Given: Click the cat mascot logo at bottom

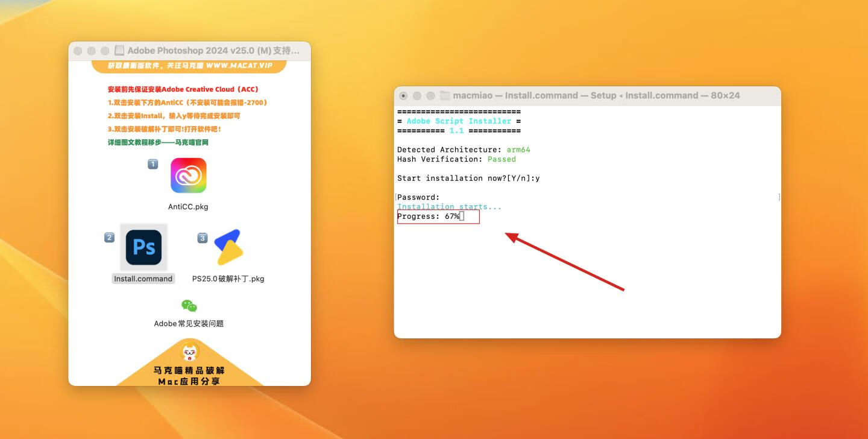Looking at the screenshot, I should tap(190, 352).
